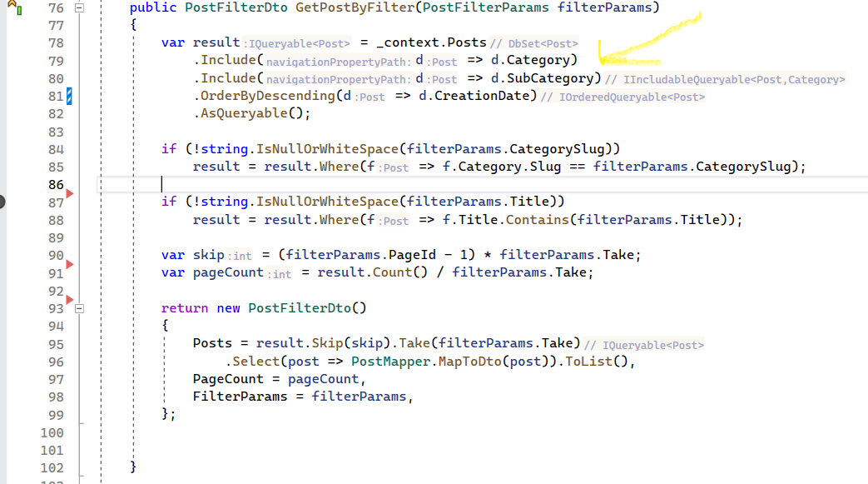Click the blue change marker beside line 81
Screen dimensions: 868x484
[x=70, y=97]
